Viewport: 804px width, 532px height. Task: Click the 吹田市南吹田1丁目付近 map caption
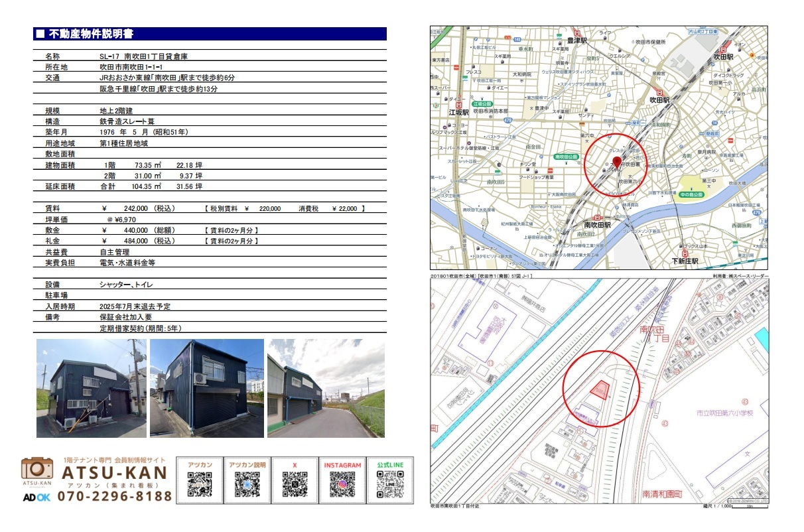455,506
